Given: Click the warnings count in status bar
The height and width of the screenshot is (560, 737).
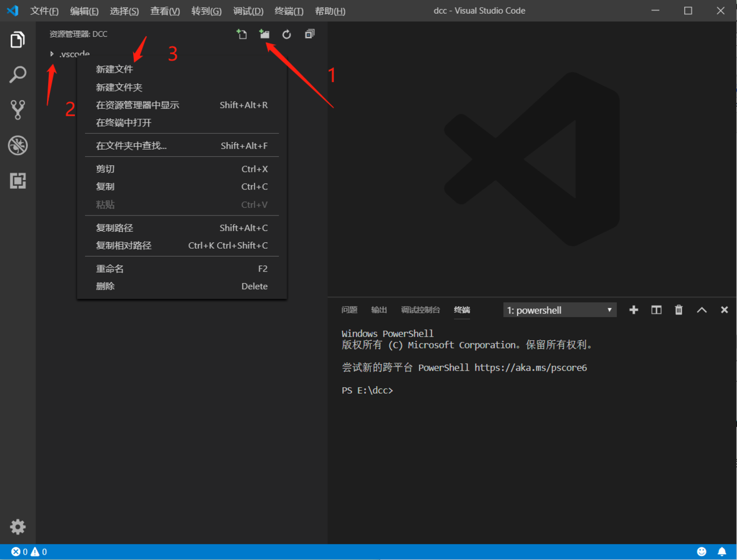Looking at the screenshot, I should [x=39, y=552].
